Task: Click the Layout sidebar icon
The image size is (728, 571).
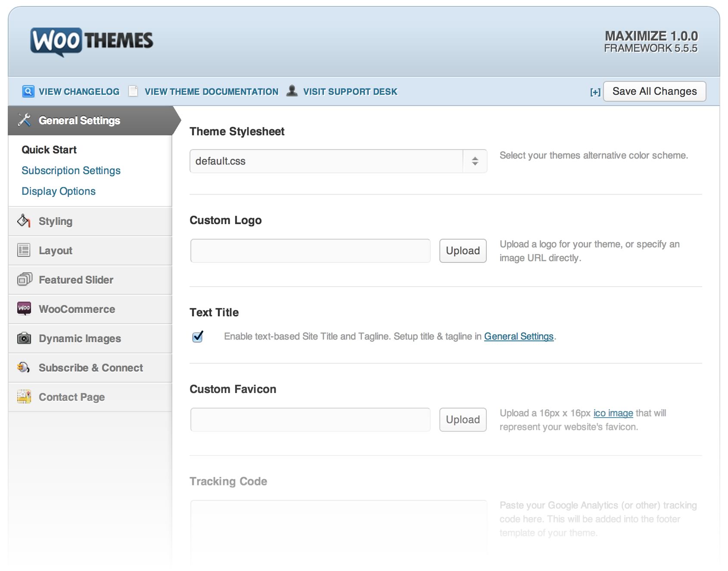Action: (24, 250)
